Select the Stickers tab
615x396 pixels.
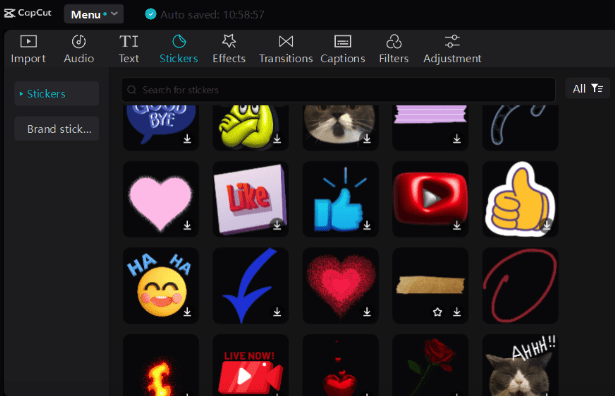178,49
